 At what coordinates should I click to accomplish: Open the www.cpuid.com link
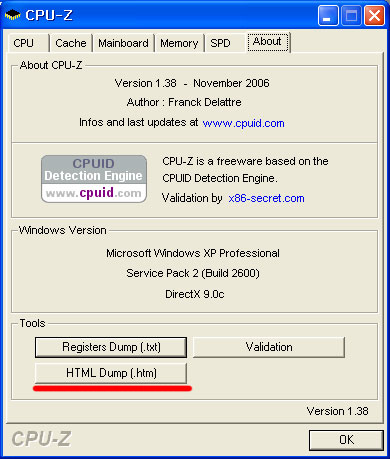click(243, 123)
